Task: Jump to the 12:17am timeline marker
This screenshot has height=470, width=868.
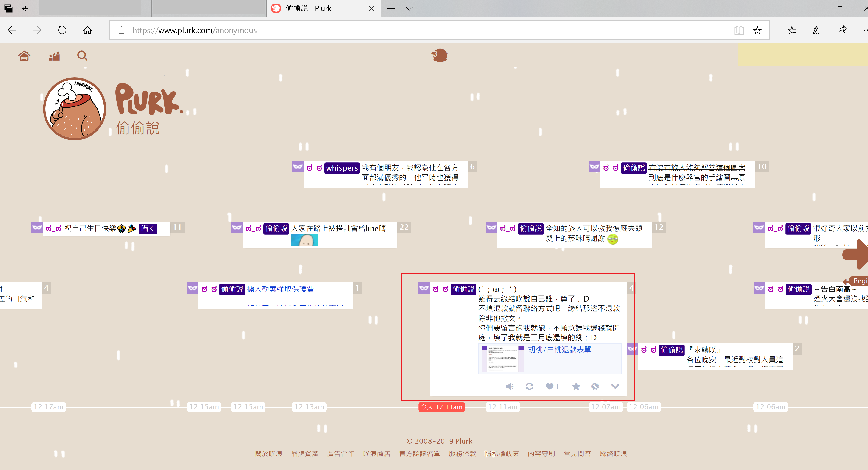Action: 48,407
